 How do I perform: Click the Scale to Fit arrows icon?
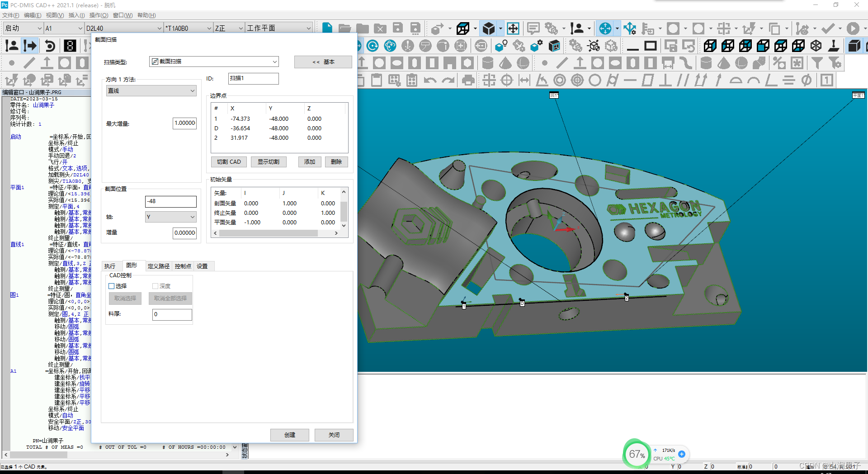coord(513,28)
